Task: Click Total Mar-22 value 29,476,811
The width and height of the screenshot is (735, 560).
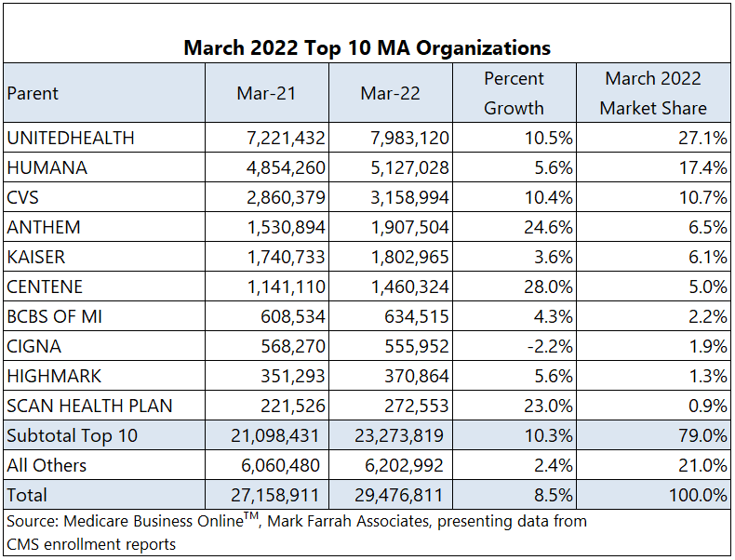Action: point(399,495)
